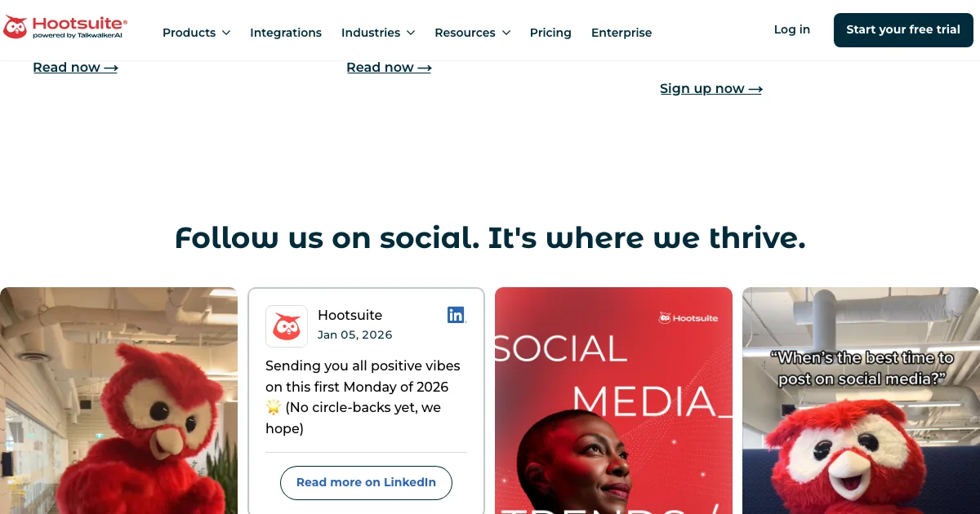Open the Industries dropdown chevron

(411, 33)
